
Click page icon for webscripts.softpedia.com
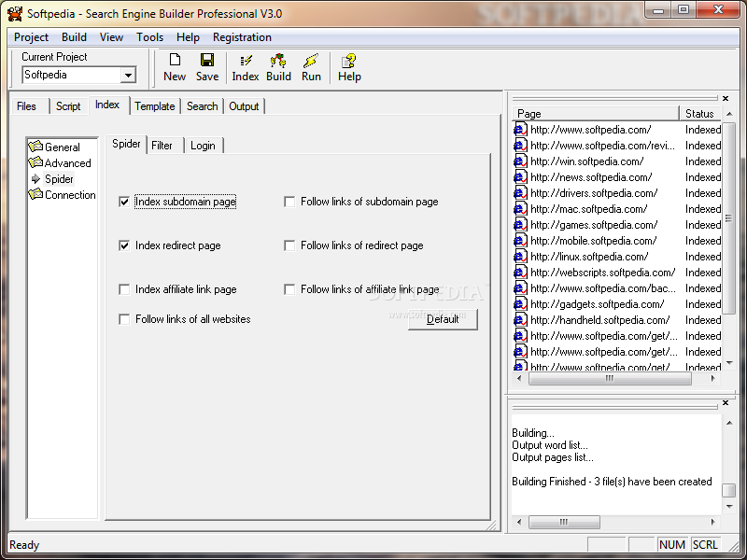click(520, 273)
